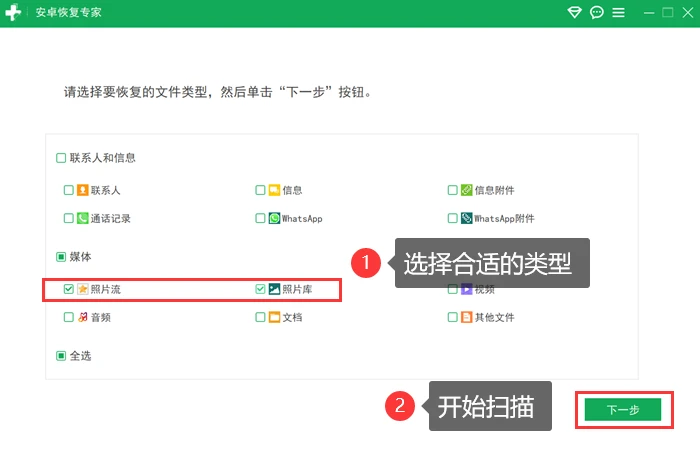Enable the 信息附件 checkbox
700x465 pixels.
click(x=453, y=190)
